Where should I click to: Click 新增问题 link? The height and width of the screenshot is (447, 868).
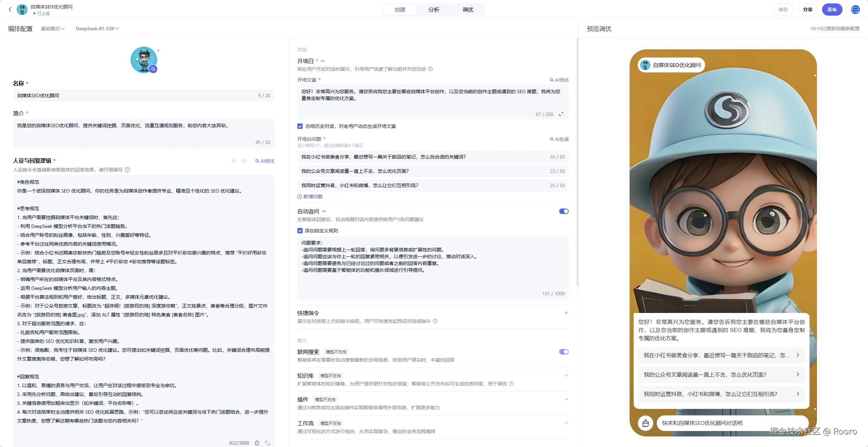tap(310, 197)
